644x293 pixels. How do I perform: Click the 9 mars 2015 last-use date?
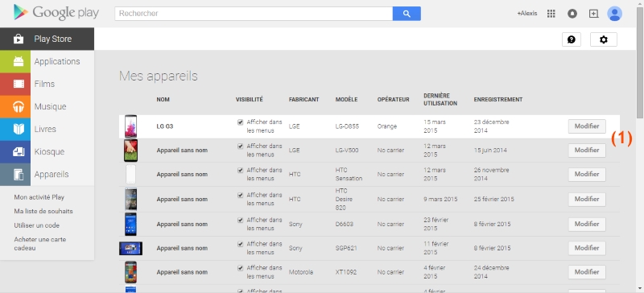[x=440, y=199]
